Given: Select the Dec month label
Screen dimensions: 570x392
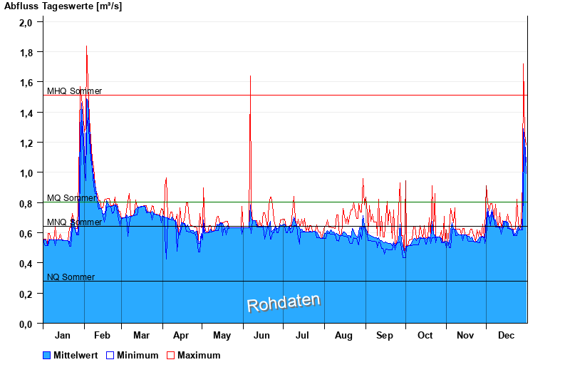Looking at the screenshot, I should pos(506,336).
